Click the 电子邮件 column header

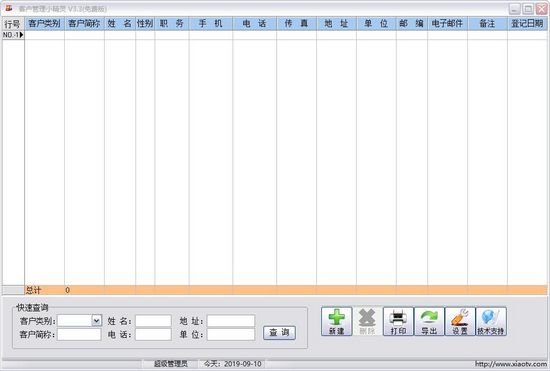[x=447, y=23]
